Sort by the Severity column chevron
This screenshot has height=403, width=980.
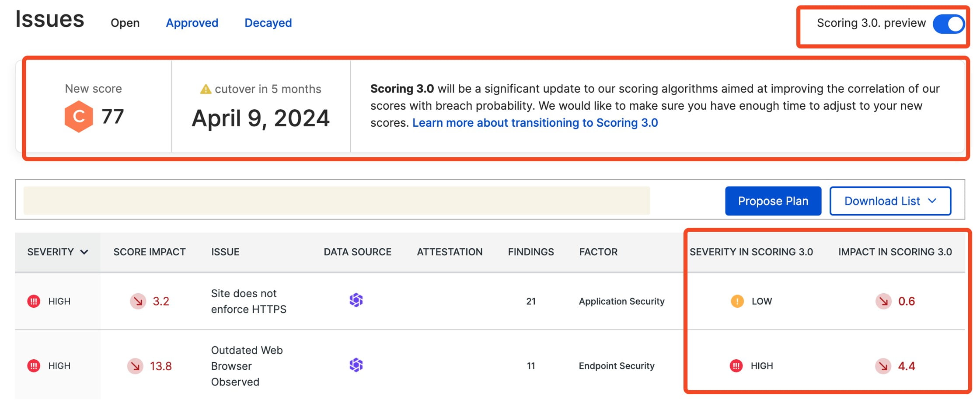tap(84, 252)
